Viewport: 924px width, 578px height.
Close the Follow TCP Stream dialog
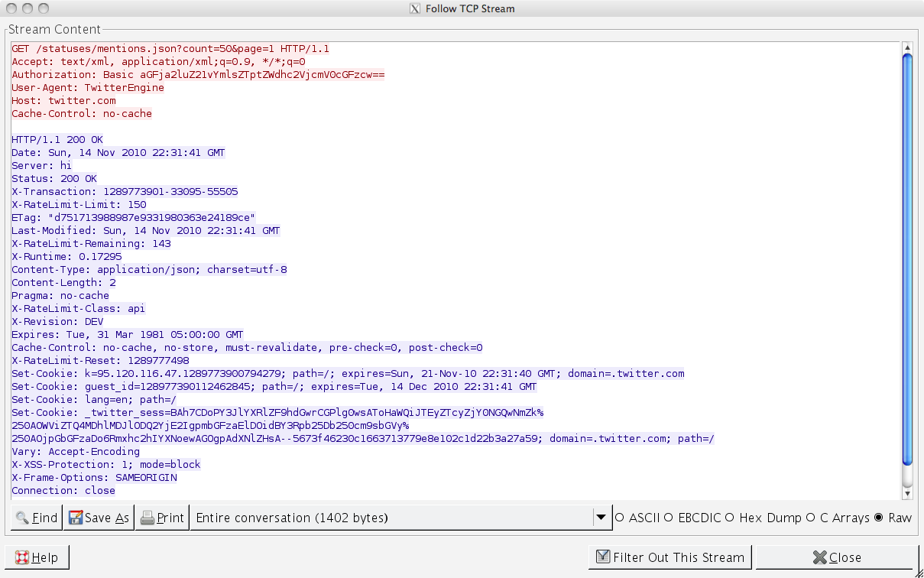click(x=836, y=557)
